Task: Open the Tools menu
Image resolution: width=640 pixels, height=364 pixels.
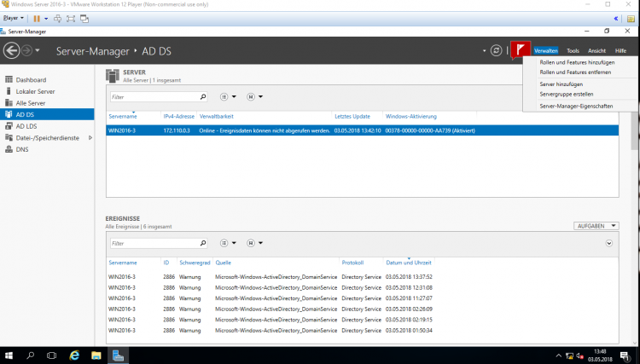Action: pyautogui.click(x=573, y=51)
